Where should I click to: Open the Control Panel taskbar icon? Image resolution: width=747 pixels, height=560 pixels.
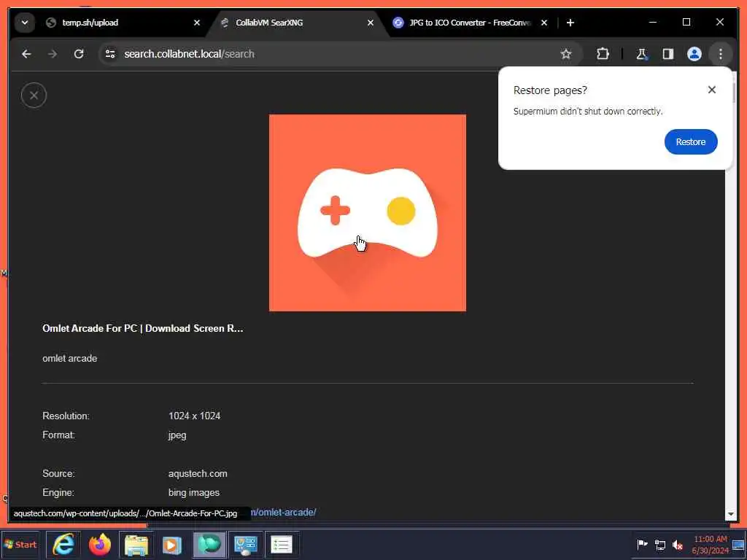click(245, 544)
